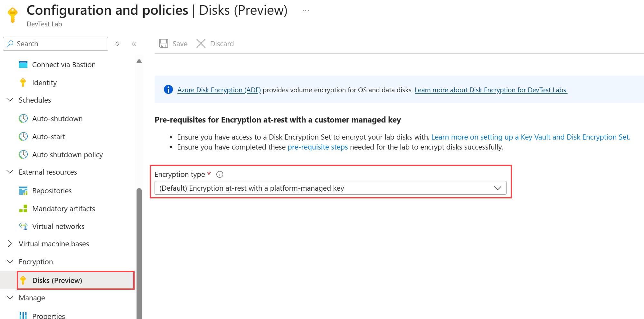Viewport: 644px width, 319px height.
Task: Click the Mandatory artifacts icon
Action: click(23, 209)
